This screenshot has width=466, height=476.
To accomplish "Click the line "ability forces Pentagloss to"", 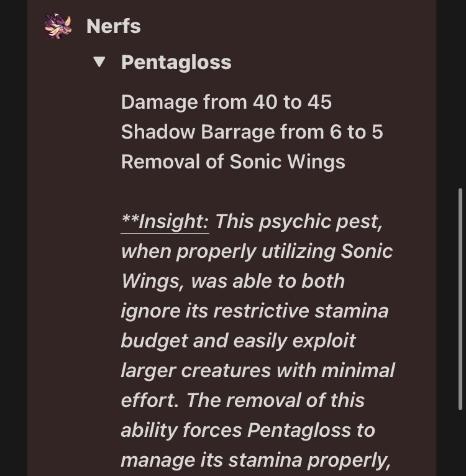I will click(x=247, y=430).
